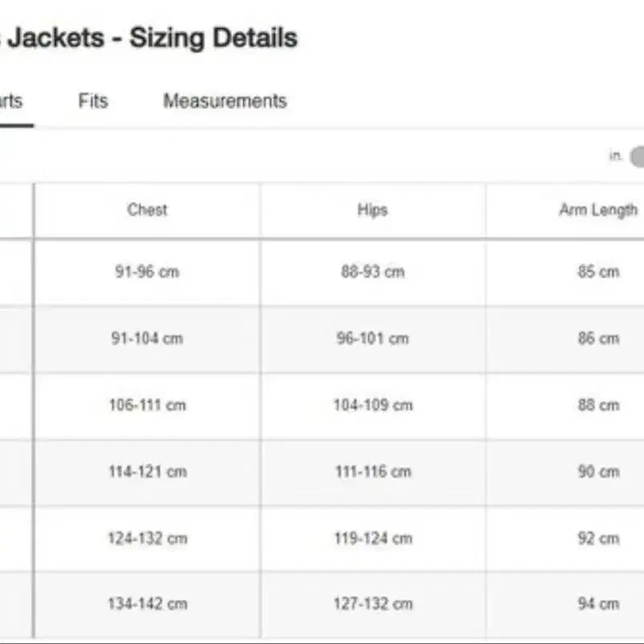Open the Measurements tab

(x=225, y=101)
